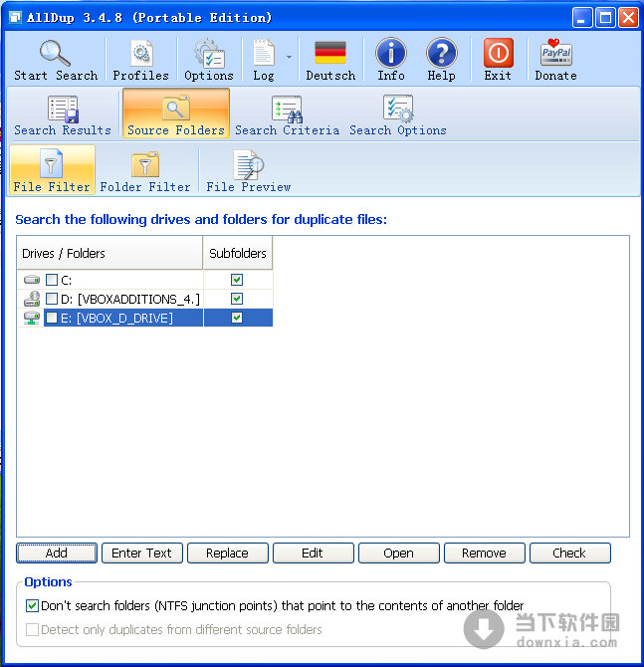Viewport: 644px width, 667px height.
Task: Select the 'D: [VBOXADDITIONS_4.]' row text
Action: point(130,299)
